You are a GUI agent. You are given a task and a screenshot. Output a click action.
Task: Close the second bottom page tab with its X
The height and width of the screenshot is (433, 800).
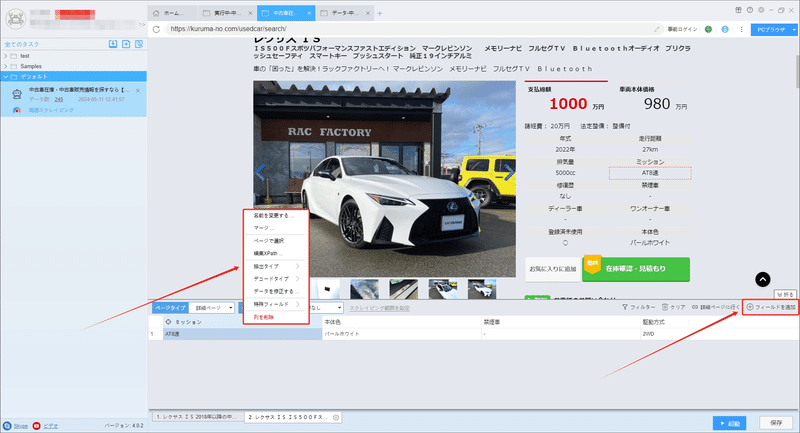[336, 417]
